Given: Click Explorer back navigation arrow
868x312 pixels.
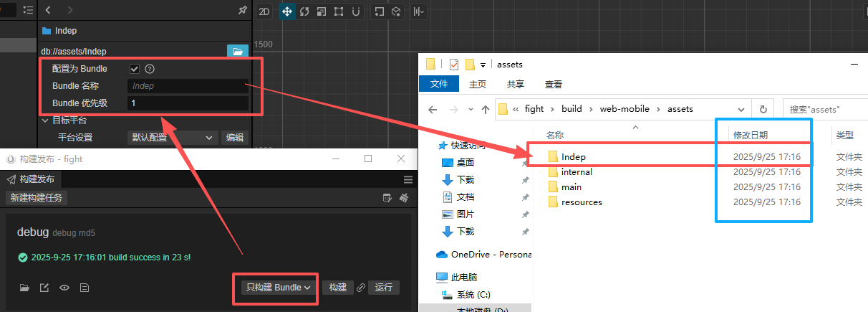Looking at the screenshot, I should (432, 109).
